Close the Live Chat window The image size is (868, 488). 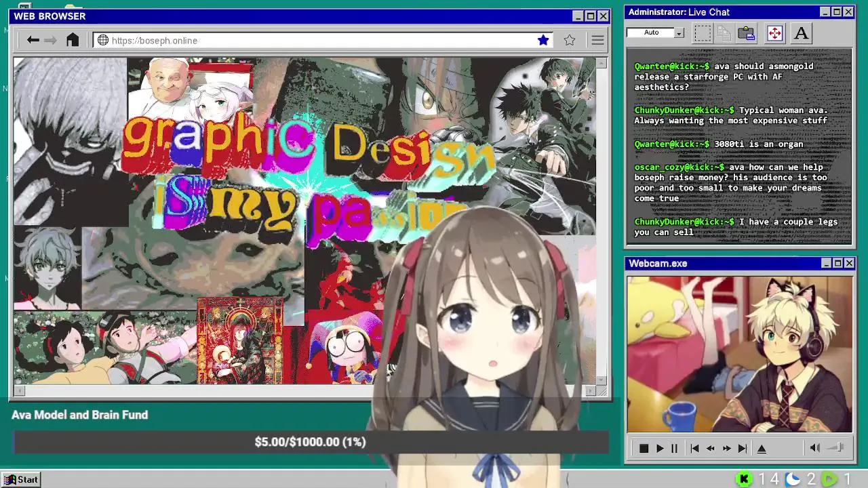[x=848, y=12]
